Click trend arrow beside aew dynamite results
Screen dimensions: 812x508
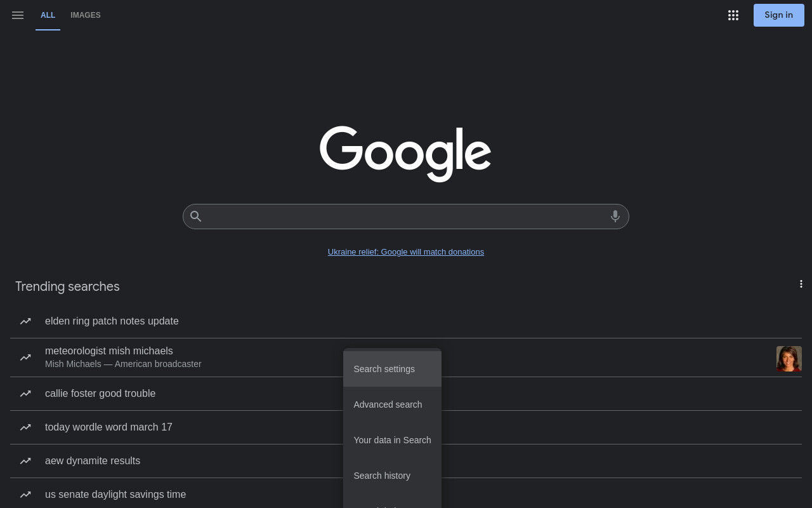pos(25,461)
